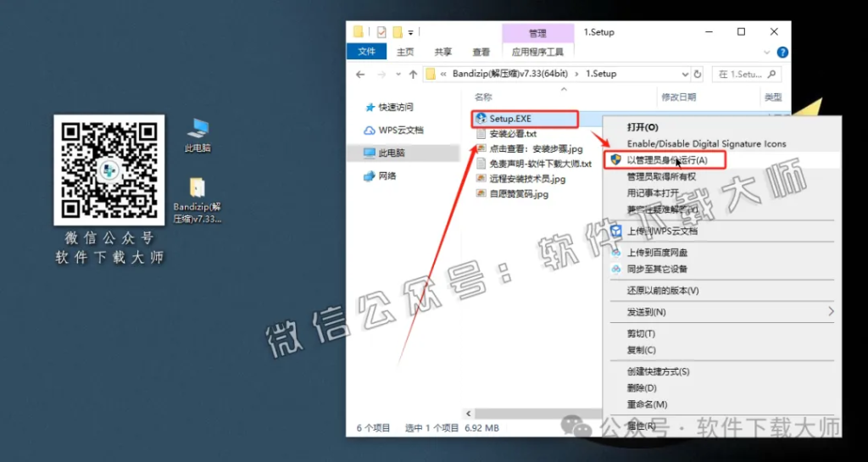
Task: Select the 远程安装技术员.jpg file
Action: (x=521, y=179)
